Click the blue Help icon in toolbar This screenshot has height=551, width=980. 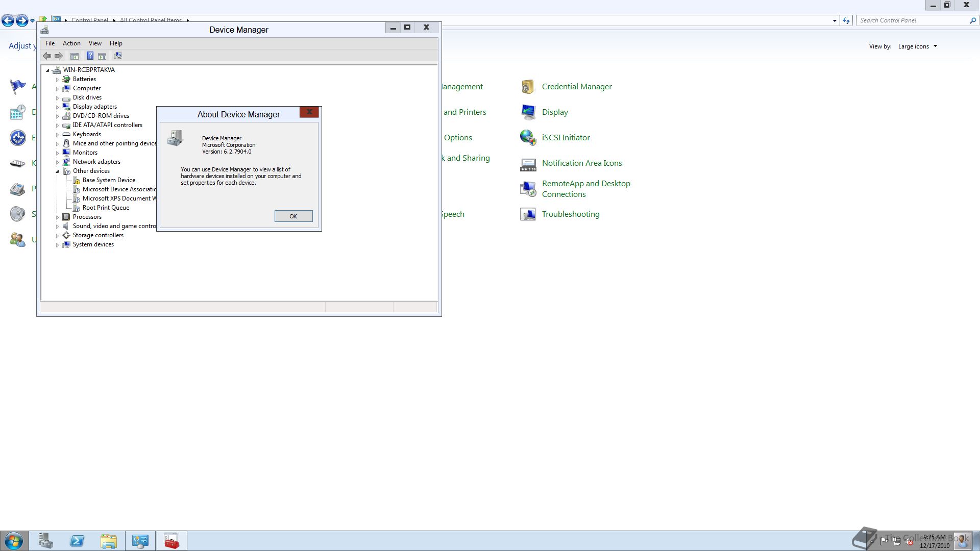coord(90,56)
